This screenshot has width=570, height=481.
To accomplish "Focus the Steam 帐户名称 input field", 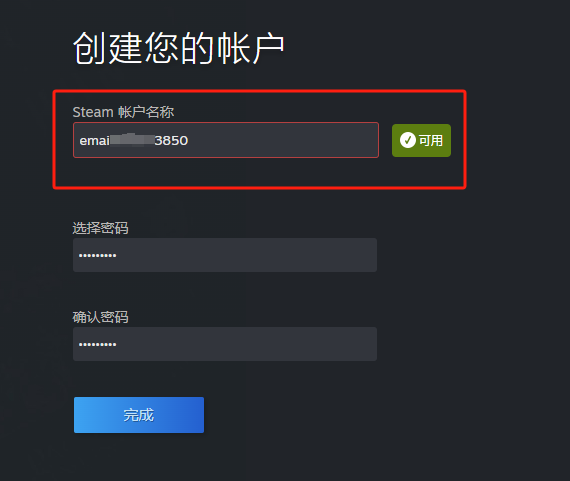I will [x=226, y=140].
